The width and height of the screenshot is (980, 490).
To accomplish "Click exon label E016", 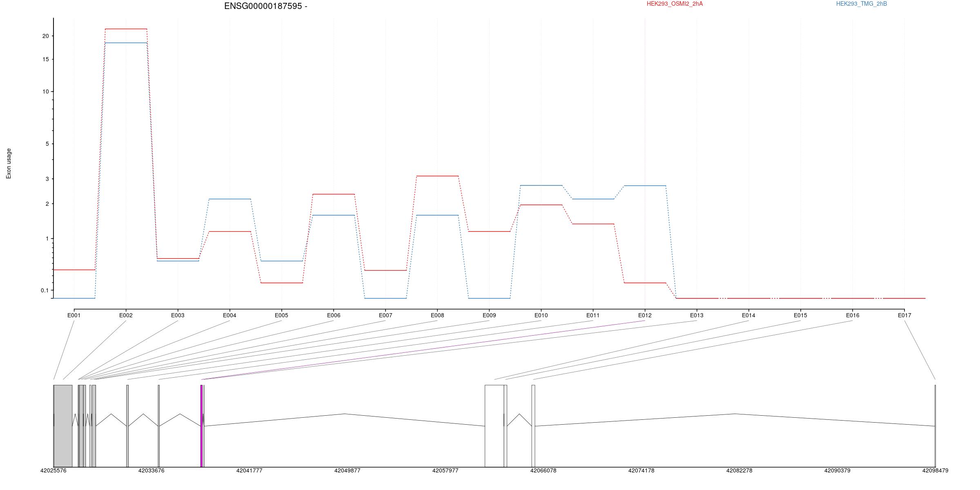I will tap(853, 315).
